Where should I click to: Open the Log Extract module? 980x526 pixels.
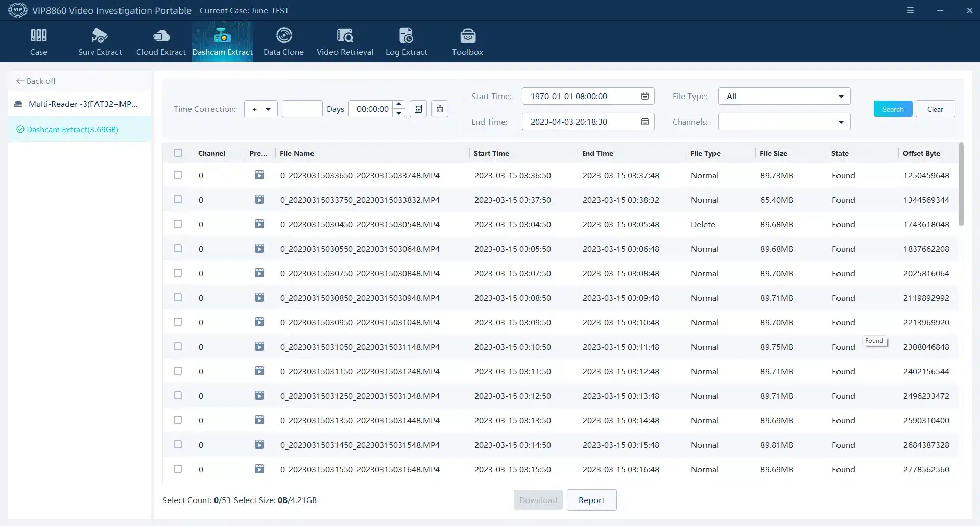click(x=406, y=41)
